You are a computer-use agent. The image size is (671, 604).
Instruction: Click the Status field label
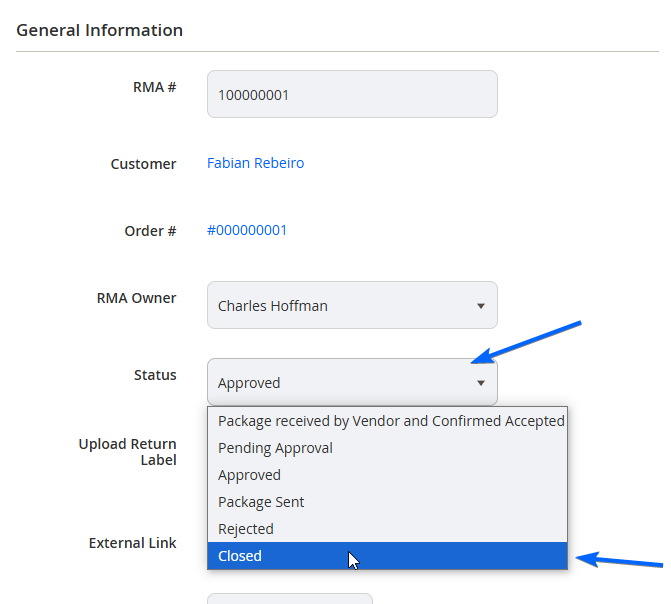point(155,375)
